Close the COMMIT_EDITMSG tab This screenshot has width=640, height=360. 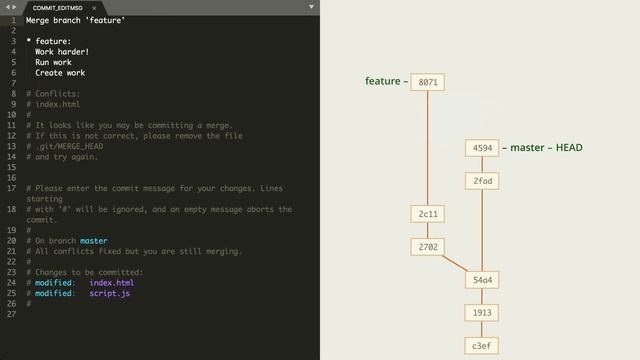coord(94,8)
